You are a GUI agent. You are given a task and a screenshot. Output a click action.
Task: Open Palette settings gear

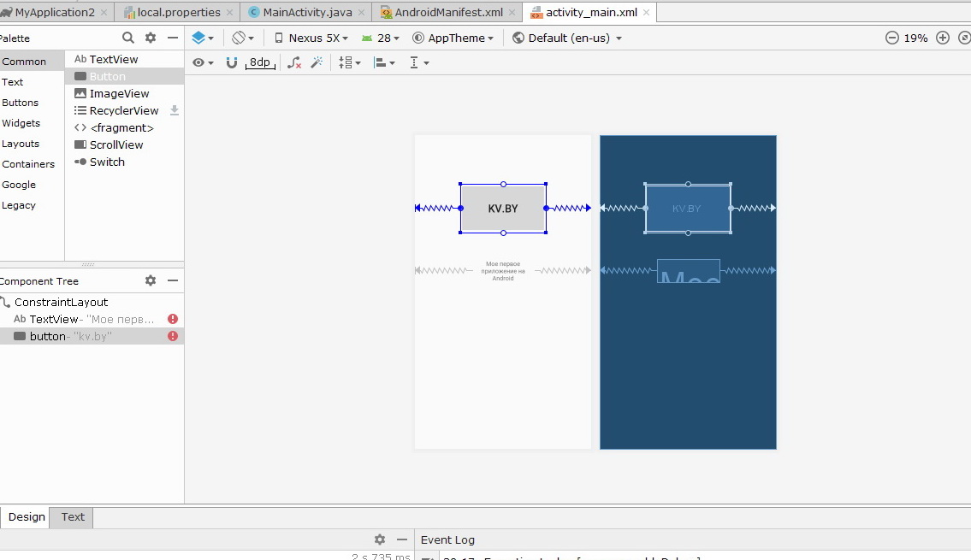pyautogui.click(x=151, y=38)
